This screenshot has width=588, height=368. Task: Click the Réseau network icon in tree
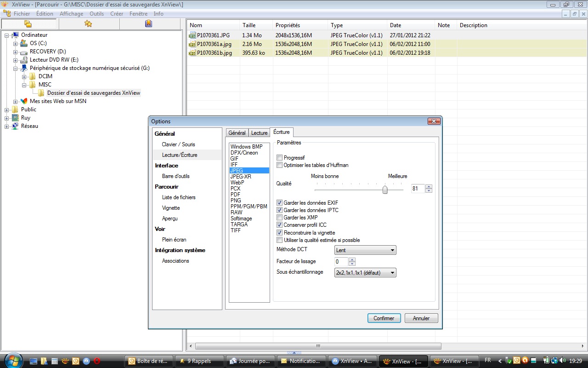[15, 126]
